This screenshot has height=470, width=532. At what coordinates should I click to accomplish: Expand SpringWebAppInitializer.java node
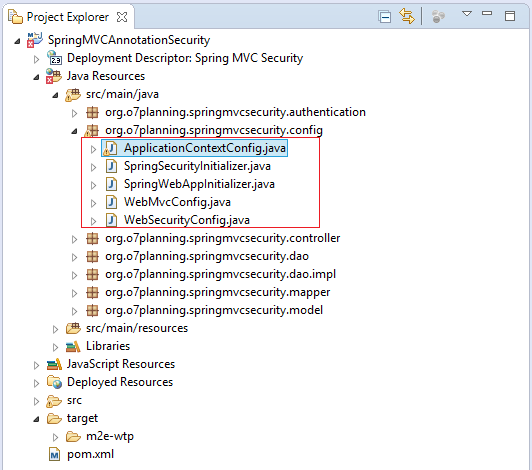(x=93, y=185)
